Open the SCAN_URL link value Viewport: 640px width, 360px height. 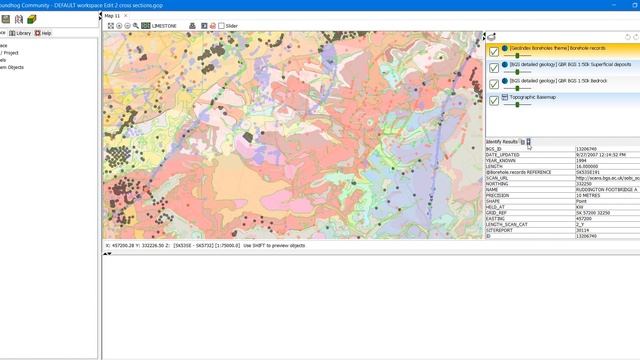click(x=607, y=178)
